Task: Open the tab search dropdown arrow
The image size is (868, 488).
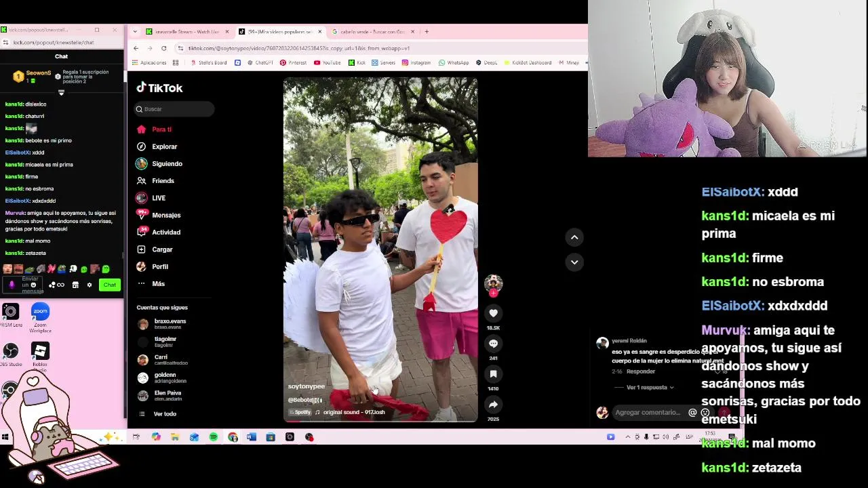Action: 135,32
